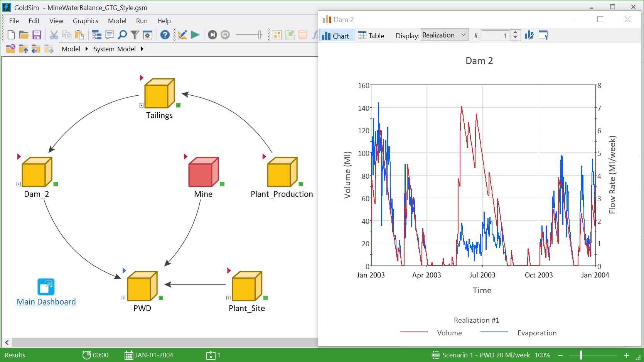This screenshot has height=362, width=644.
Task: Open the Display Realization dropdown
Action: point(445,35)
